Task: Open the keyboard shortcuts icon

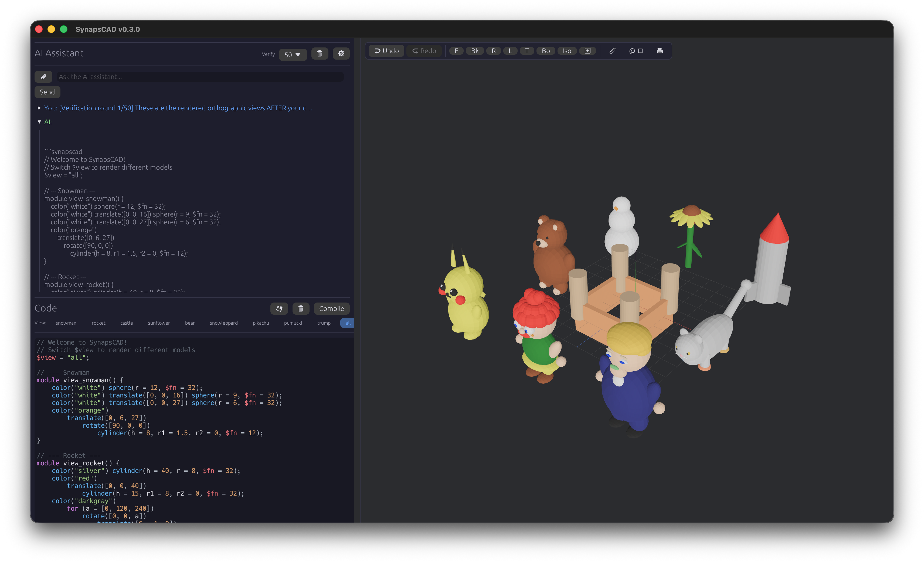Action: coord(660,51)
